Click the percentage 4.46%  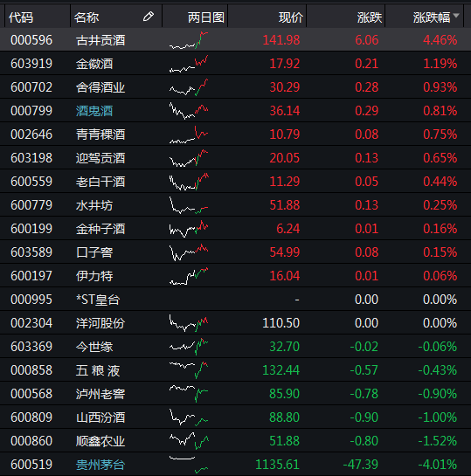[440, 40]
